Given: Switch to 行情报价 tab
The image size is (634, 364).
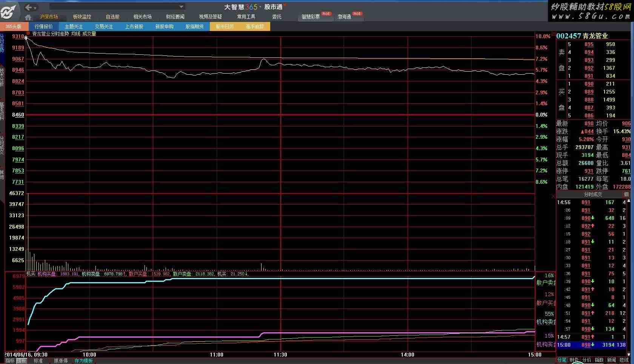Looking at the screenshot, I should coord(44,26).
